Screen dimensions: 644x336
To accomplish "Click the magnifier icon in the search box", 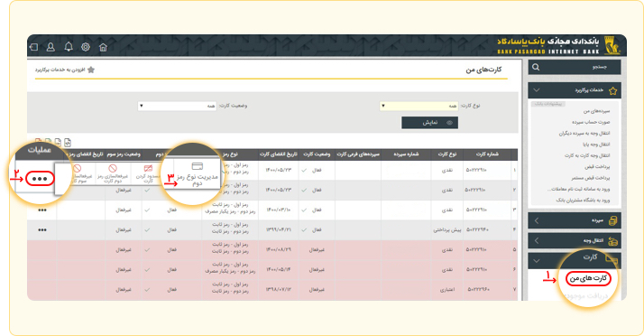I will click(536, 67).
